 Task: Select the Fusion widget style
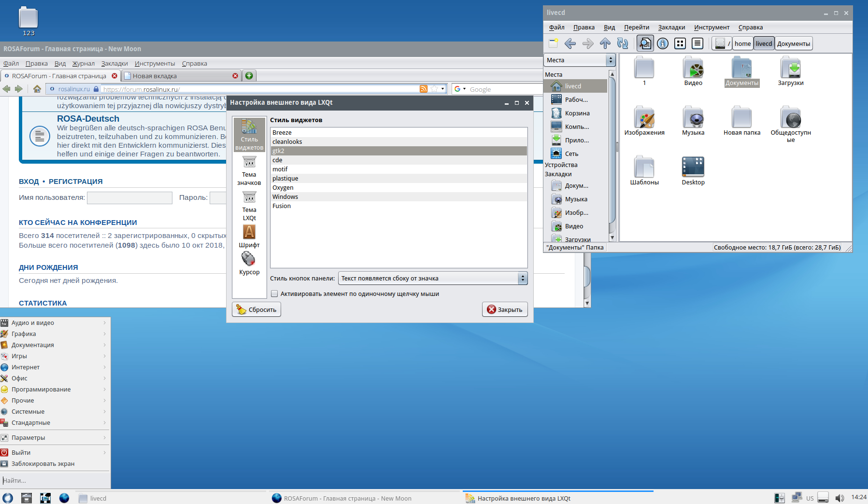(282, 206)
